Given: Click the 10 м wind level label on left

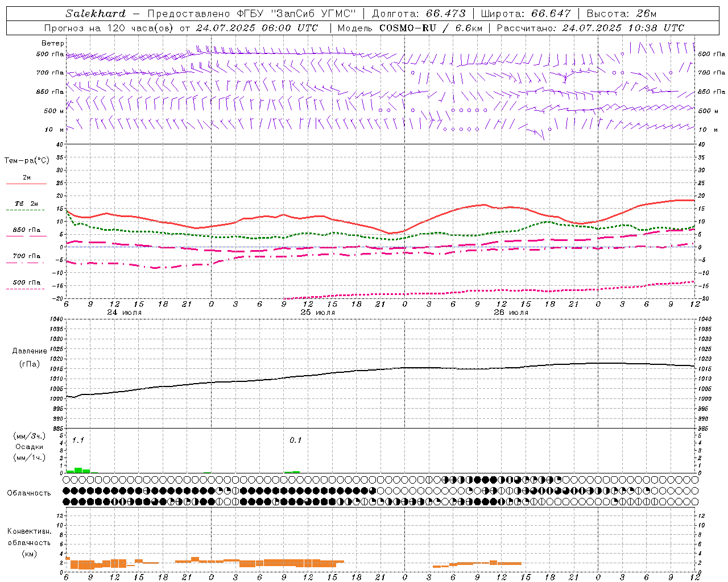Looking at the screenshot, I should [x=54, y=130].
